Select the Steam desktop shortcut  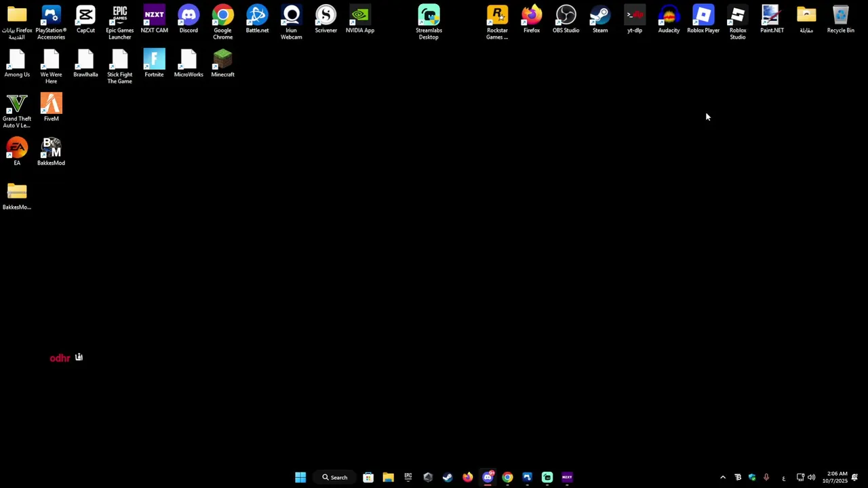coord(600,19)
